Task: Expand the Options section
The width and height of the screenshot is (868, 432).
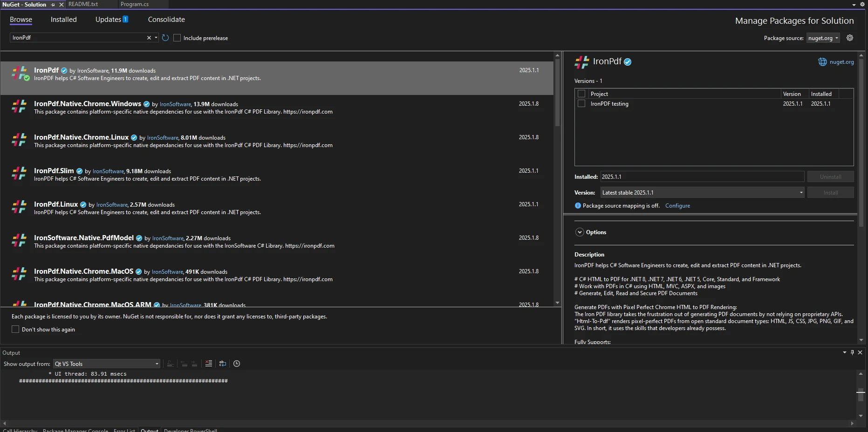Action: pos(580,232)
